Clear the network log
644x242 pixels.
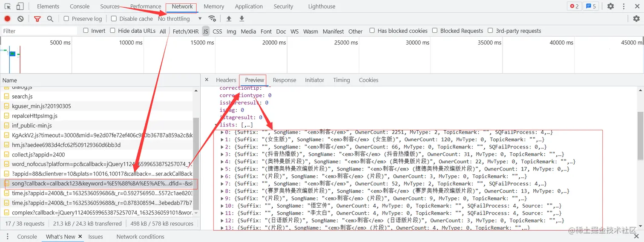click(20, 19)
